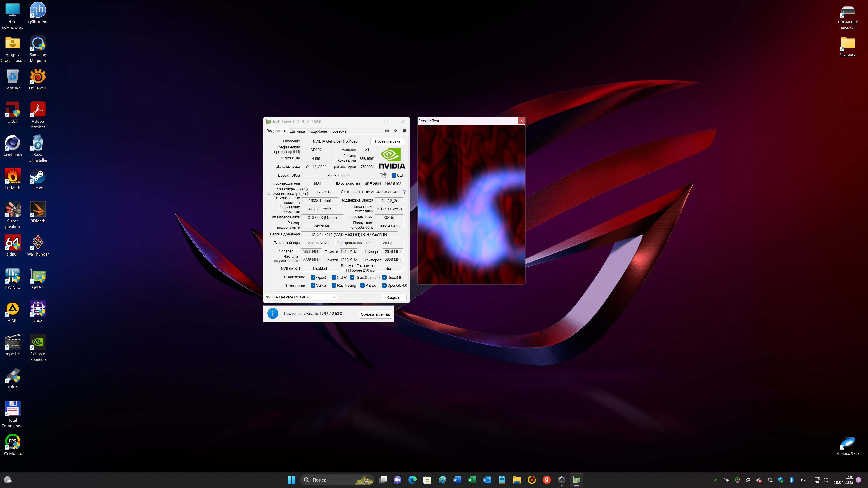Click the Обновить сейчас update button
Screen dimensions: 868x488
point(375,314)
